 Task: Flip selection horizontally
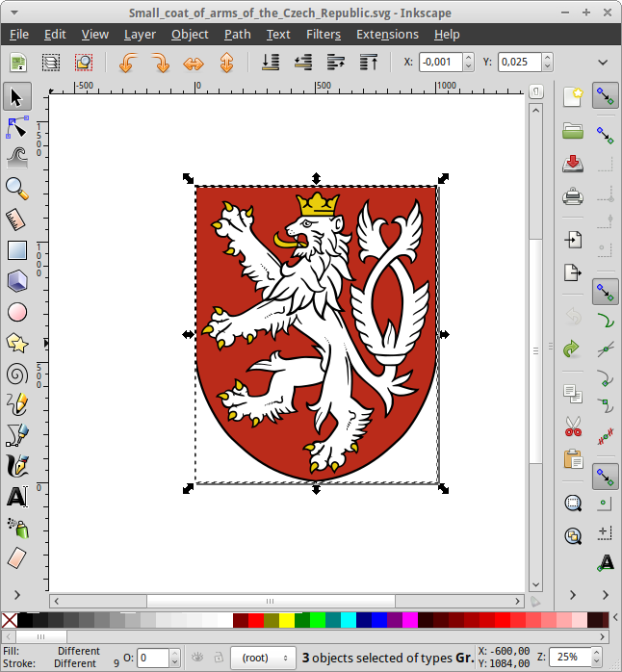click(194, 63)
